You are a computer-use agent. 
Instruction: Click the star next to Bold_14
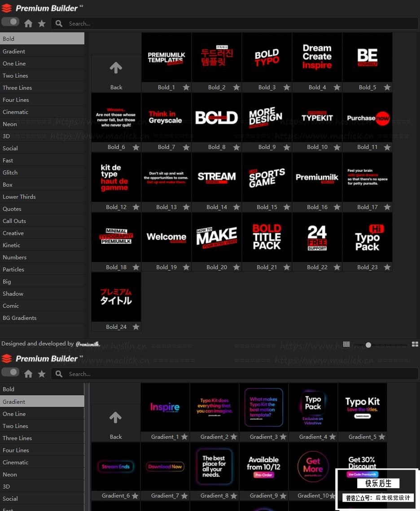click(x=236, y=207)
